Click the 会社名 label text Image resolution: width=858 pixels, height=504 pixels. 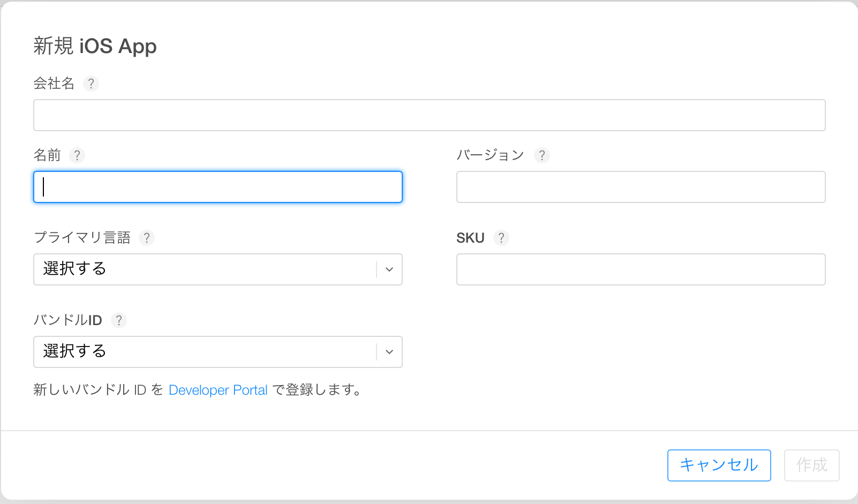click(54, 84)
